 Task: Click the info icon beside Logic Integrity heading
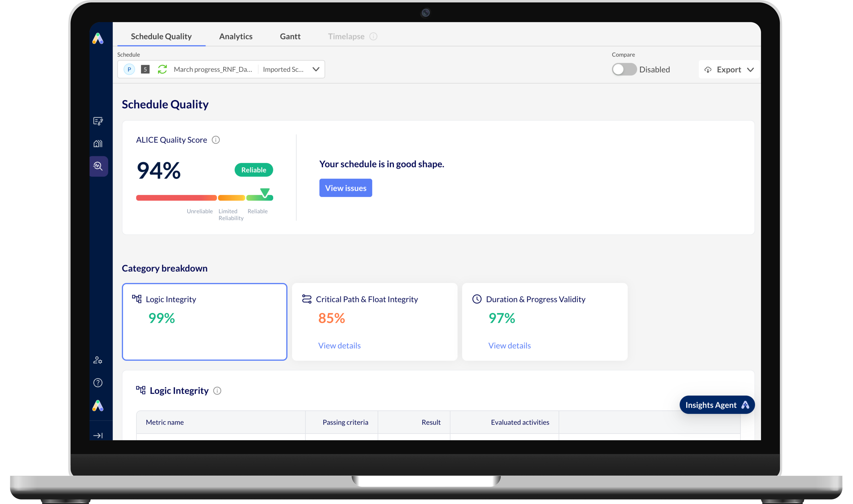coord(217,391)
